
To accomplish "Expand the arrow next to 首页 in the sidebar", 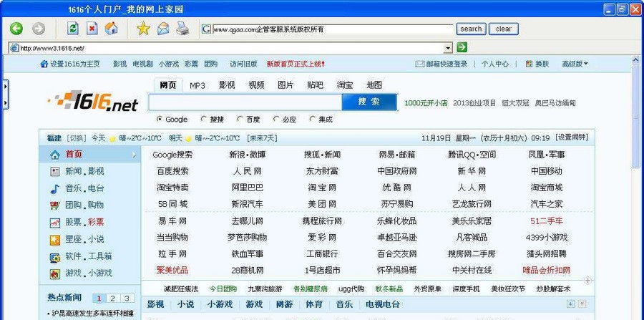I will (x=134, y=155).
